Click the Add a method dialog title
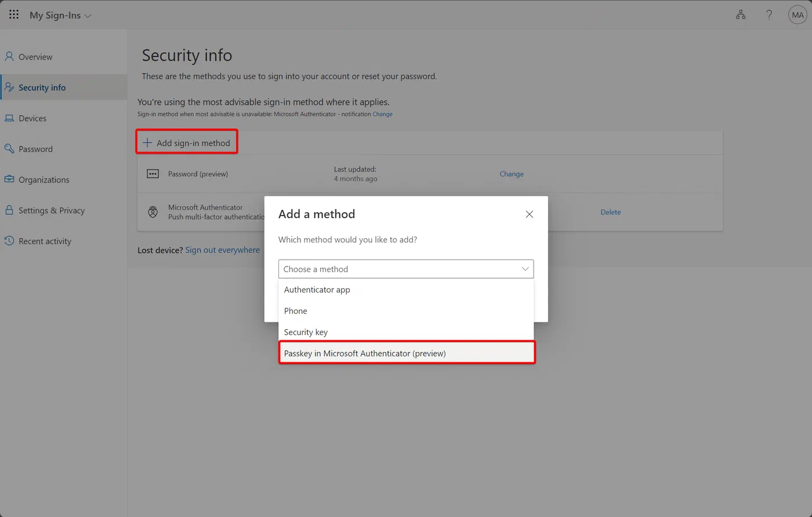This screenshot has width=812, height=517. point(317,214)
